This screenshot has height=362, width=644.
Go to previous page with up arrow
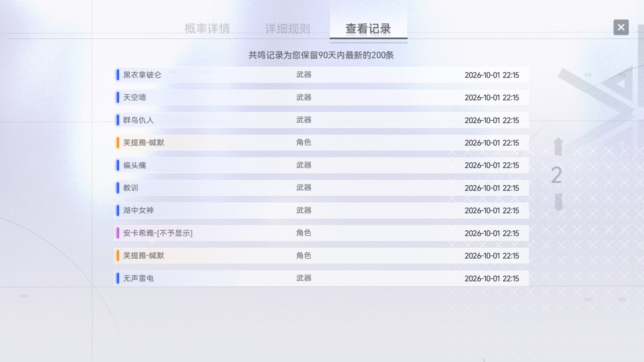(558, 146)
